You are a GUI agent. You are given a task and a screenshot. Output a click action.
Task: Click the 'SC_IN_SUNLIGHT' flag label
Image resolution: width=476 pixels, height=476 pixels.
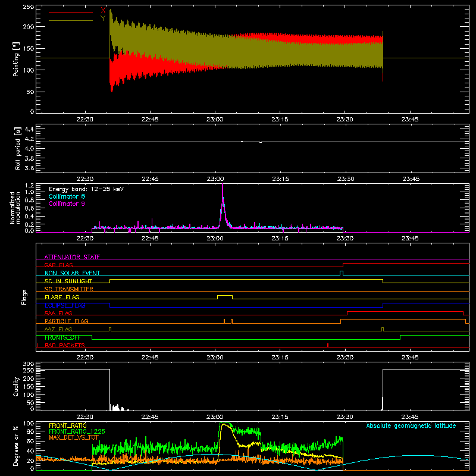68,281
